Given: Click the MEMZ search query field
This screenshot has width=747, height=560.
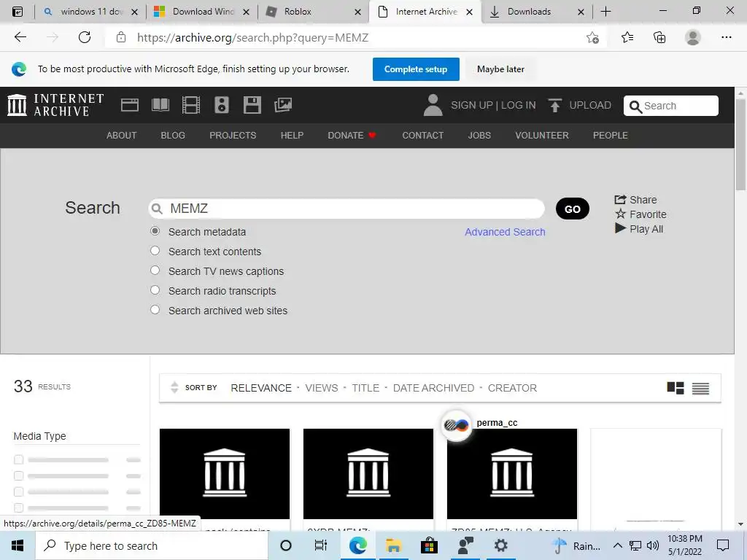Looking at the screenshot, I should 347,209.
